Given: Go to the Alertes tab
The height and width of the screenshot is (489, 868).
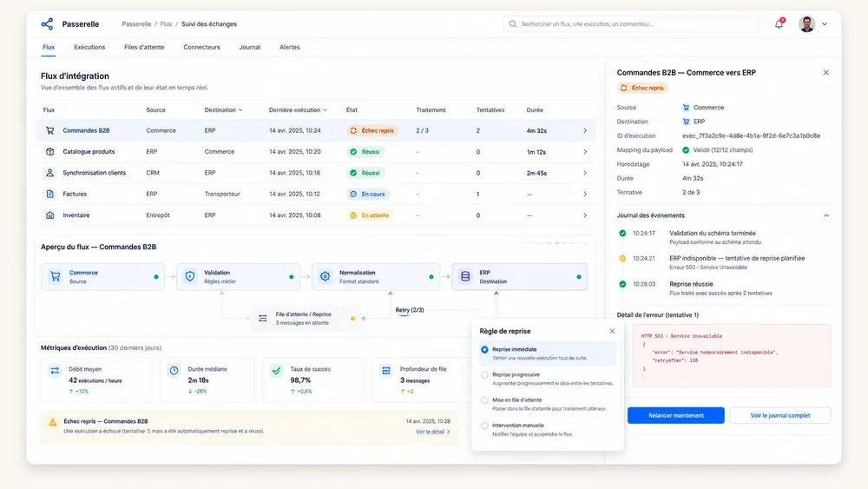Looking at the screenshot, I should pos(290,47).
